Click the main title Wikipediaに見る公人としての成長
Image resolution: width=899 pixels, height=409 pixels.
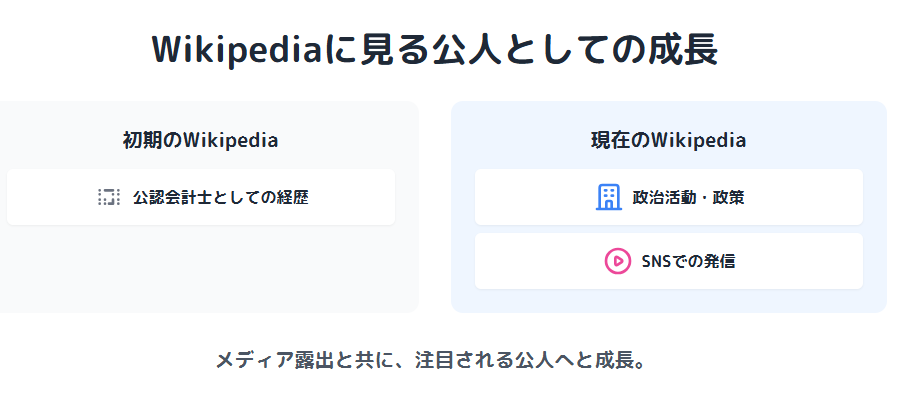(x=435, y=50)
